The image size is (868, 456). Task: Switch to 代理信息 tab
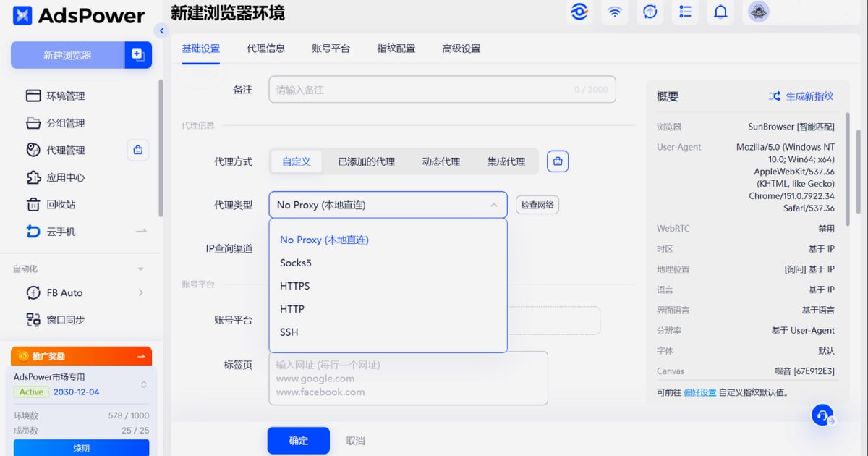[x=265, y=48]
